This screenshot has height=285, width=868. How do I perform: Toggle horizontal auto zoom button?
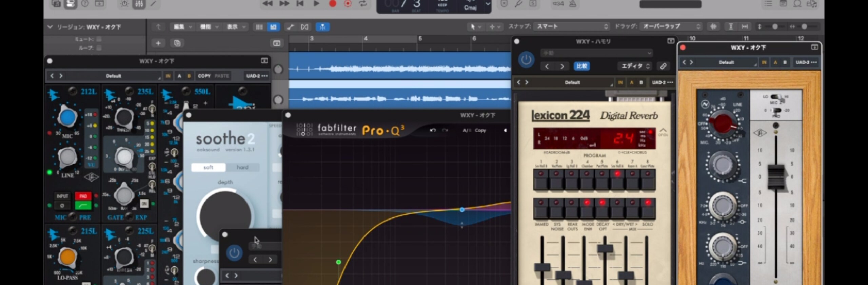pos(745,26)
